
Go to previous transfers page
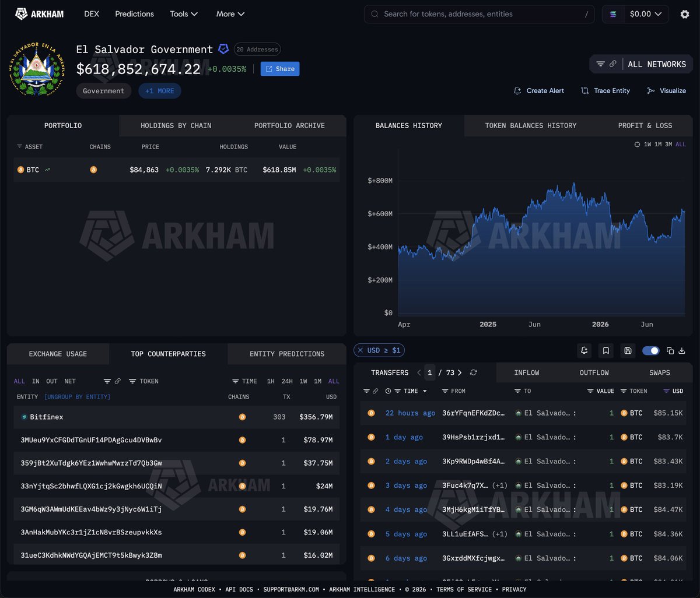419,372
